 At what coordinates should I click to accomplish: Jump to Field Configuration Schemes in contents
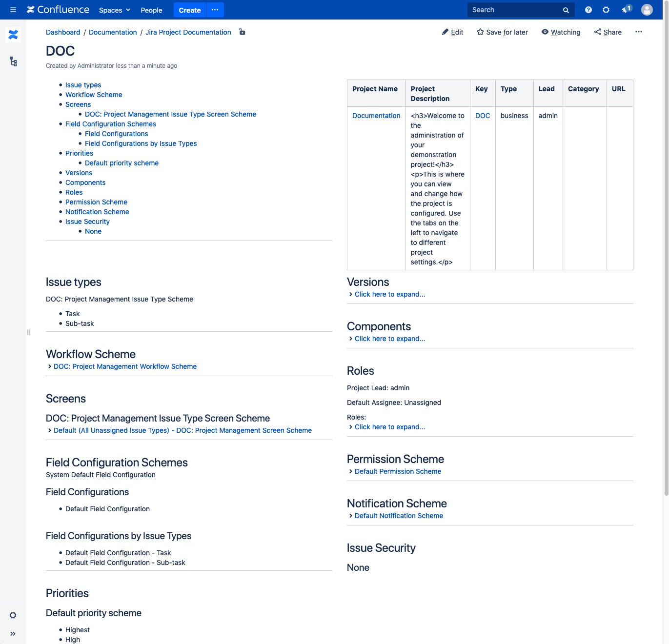111,124
